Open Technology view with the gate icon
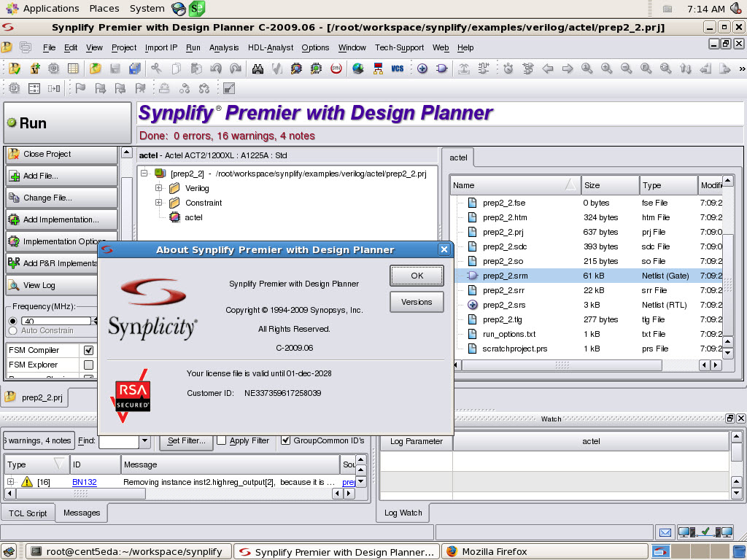Image resolution: width=747 pixels, height=560 pixels. [442, 69]
